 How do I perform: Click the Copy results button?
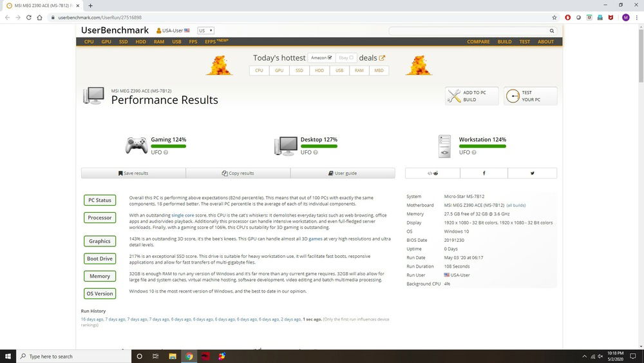[x=238, y=173]
